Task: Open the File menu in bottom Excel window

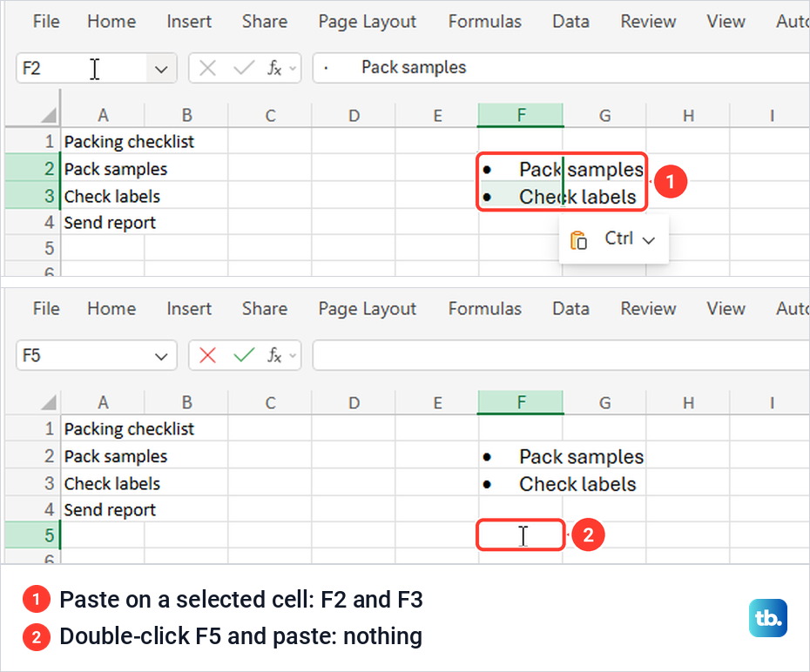Action: [46, 309]
